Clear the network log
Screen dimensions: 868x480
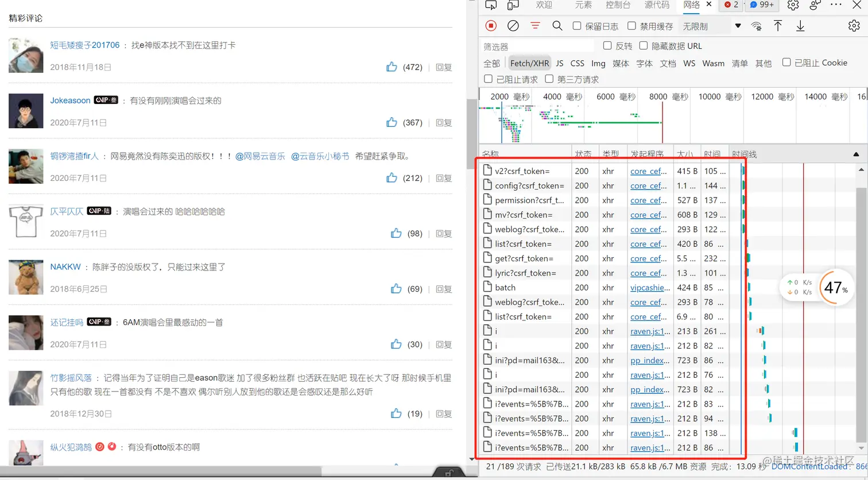[513, 26]
